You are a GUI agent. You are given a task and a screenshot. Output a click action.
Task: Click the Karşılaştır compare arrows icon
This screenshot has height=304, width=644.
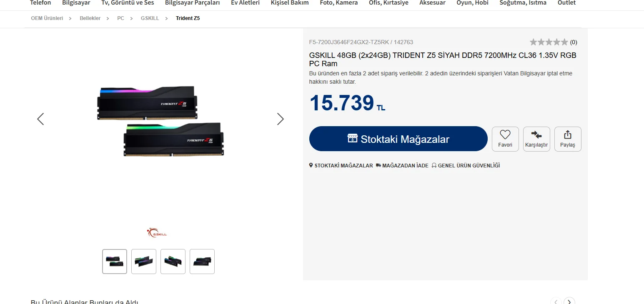coord(536,139)
